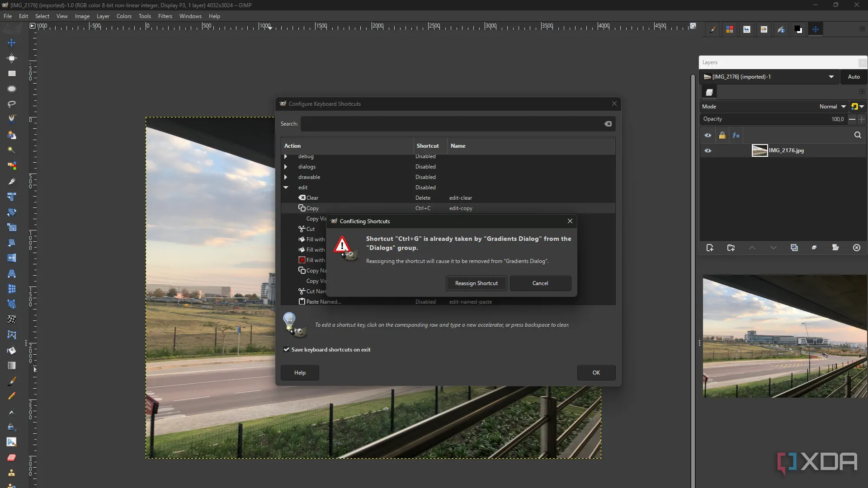Select the Ellipse Select tool
The width and height of the screenshot is (868, 488).
pos(12,89)
